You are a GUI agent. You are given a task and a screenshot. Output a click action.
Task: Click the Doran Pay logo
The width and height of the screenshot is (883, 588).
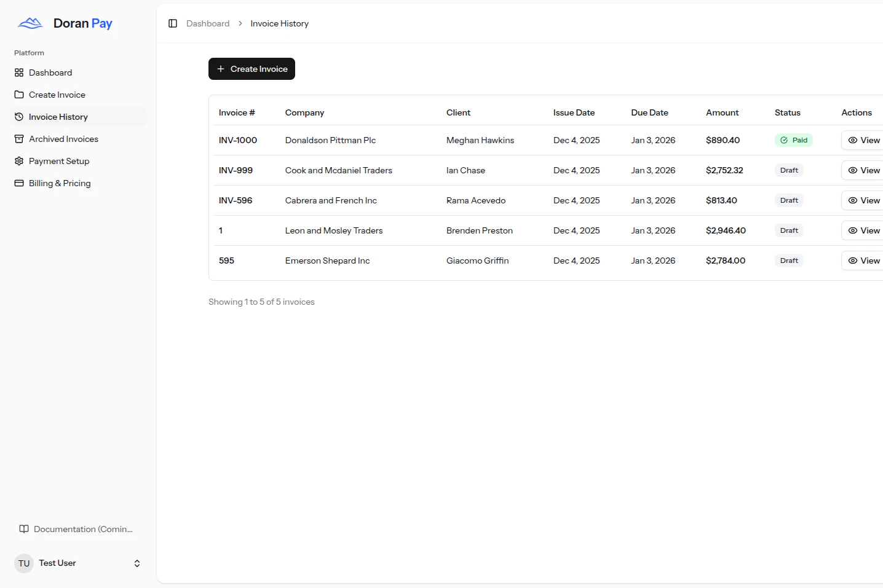click(64, 23)
